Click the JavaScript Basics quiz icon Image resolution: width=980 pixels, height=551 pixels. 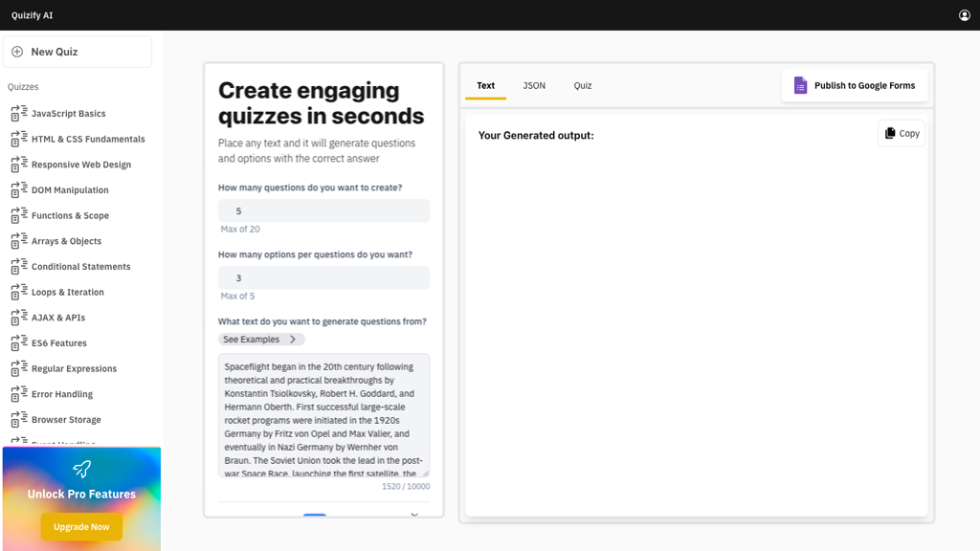[x=19, y=114]
